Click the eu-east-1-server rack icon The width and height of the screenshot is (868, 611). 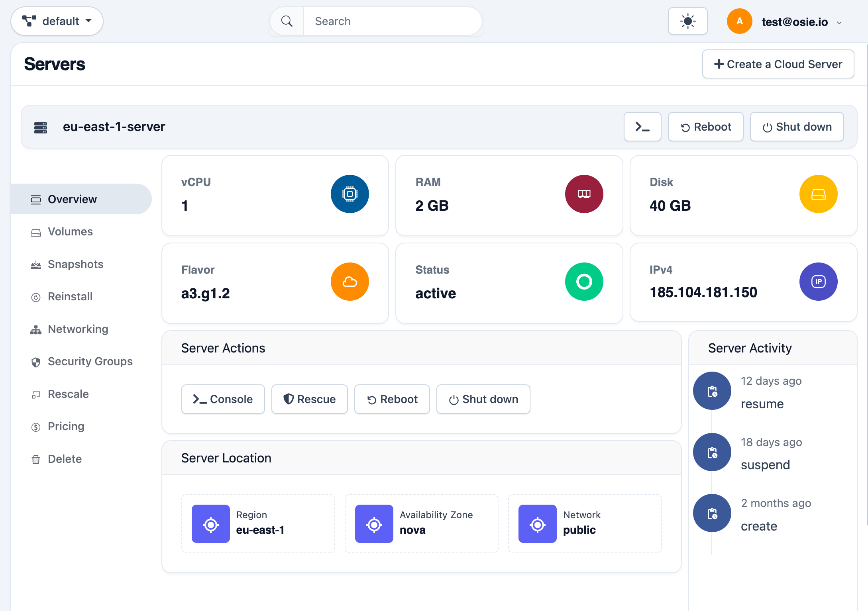(x=40, y=127)
